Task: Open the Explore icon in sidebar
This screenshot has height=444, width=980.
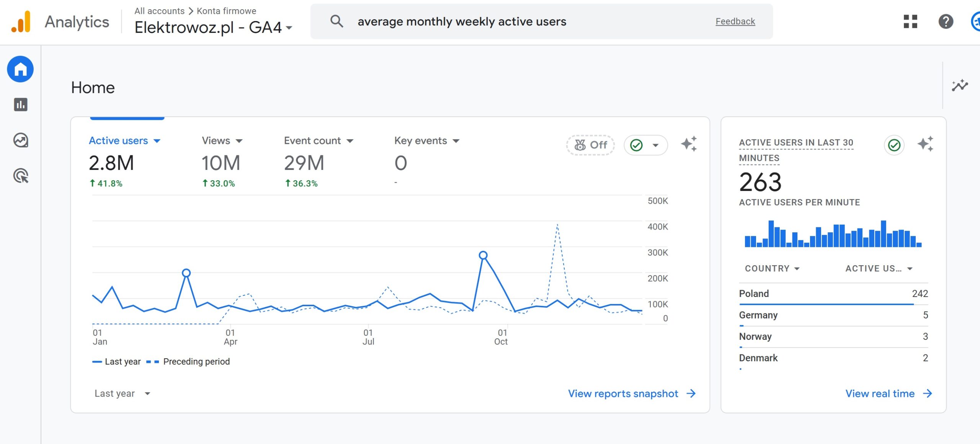Action: click(x=21, y=140)
